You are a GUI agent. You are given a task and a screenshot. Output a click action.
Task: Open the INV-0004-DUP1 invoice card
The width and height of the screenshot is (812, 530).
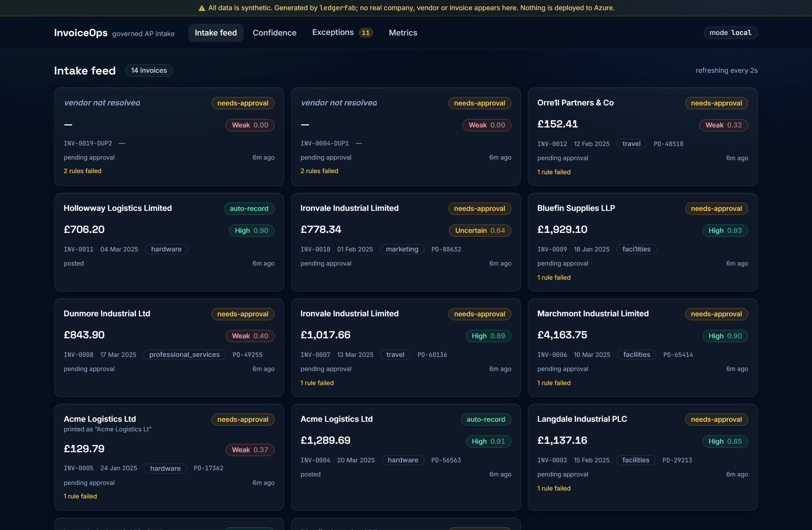pyautogui.click(x=406, y=137)
